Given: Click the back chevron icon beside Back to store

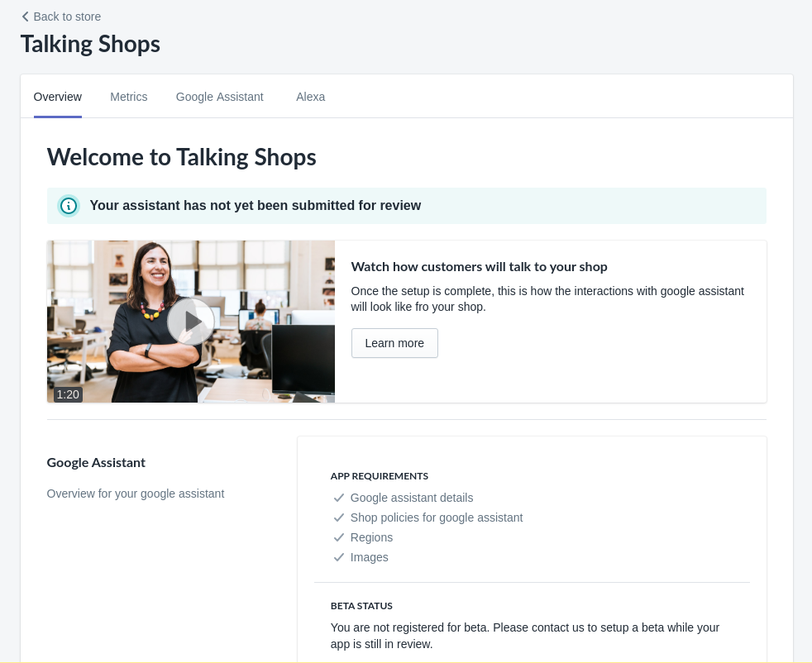Looking at the screenshot, I should [x=25, y=17].
